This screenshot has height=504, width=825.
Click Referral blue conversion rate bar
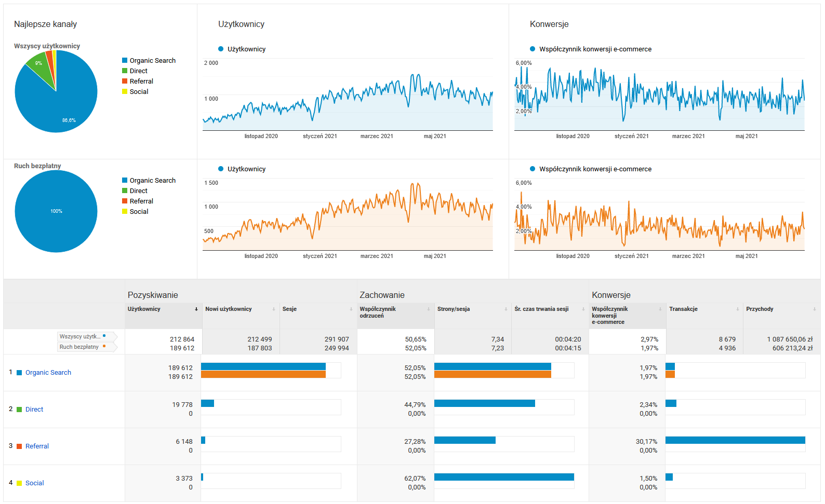[x=735, y=440]
